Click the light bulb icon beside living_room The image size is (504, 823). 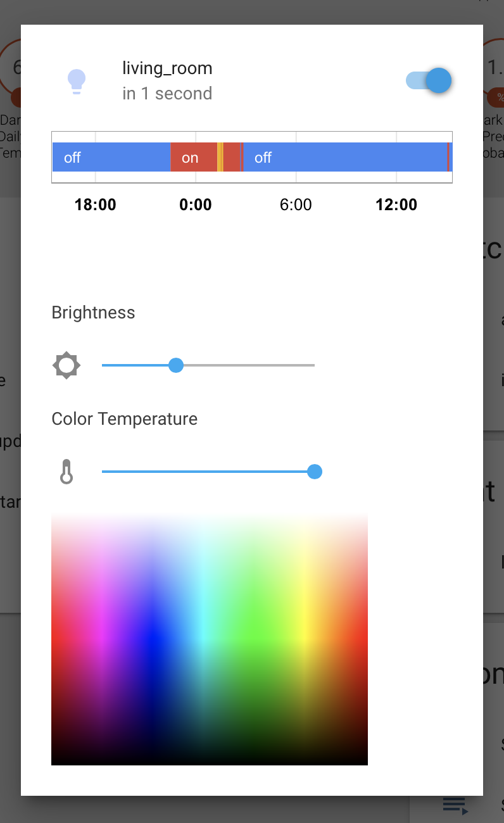tap(77, 82)
